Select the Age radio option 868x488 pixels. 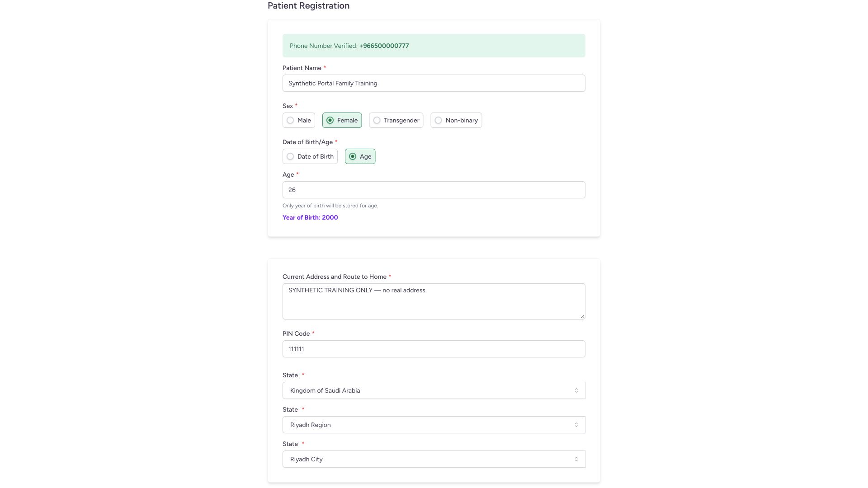360,156
